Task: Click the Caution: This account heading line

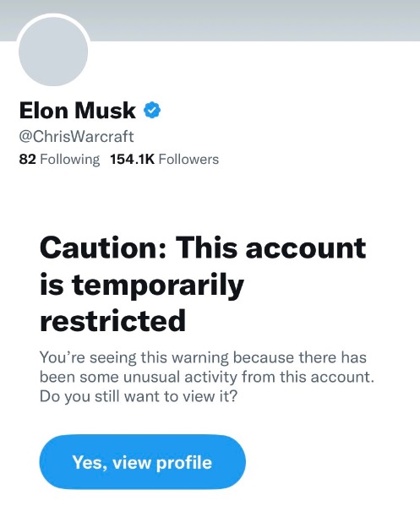Action: [203, 248]
